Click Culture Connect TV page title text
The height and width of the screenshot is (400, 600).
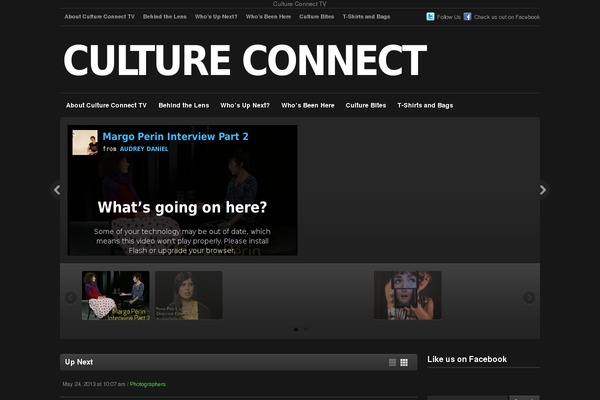click(x=300, y=4)
